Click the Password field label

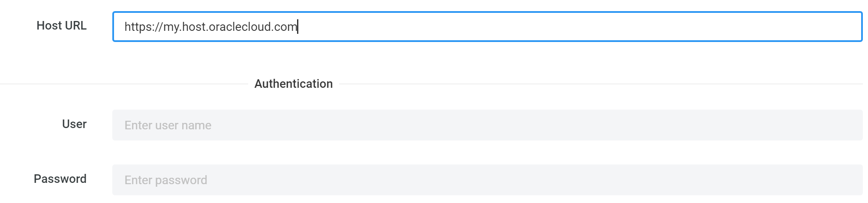point(60,179)
